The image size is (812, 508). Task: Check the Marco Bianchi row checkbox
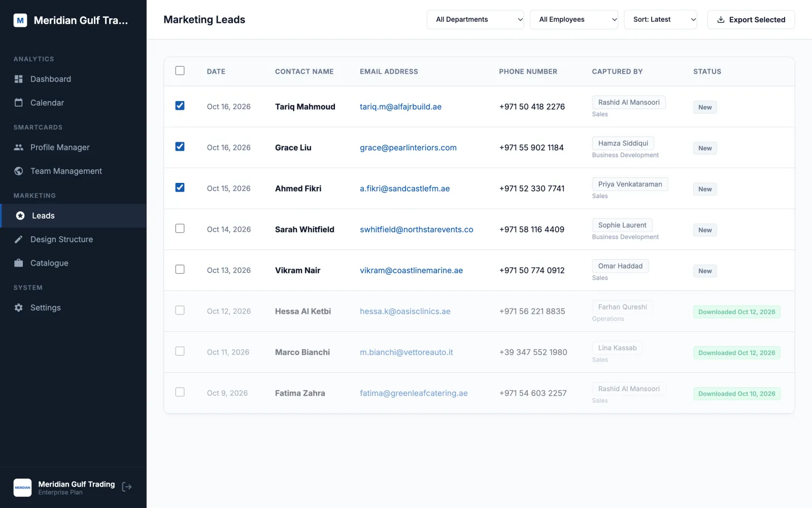coord(180,352)
